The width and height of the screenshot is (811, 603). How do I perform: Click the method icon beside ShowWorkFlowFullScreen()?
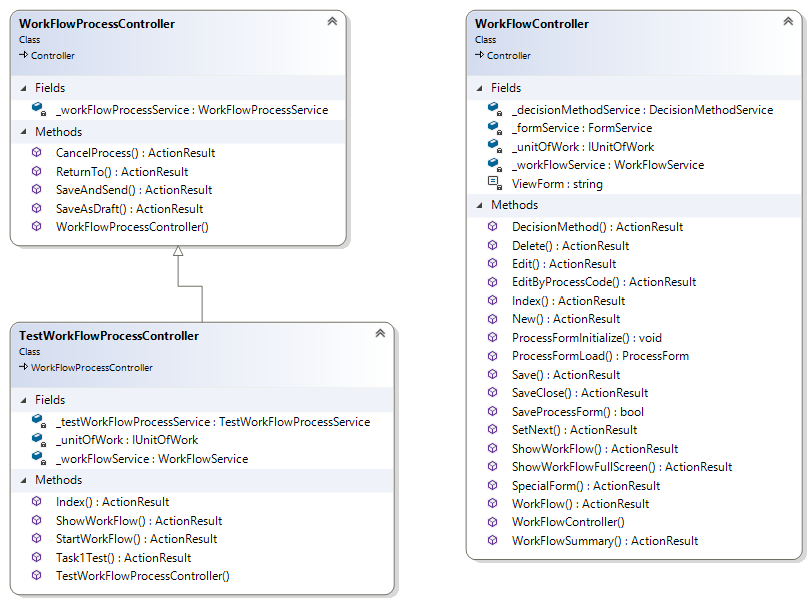pos(491,466)
